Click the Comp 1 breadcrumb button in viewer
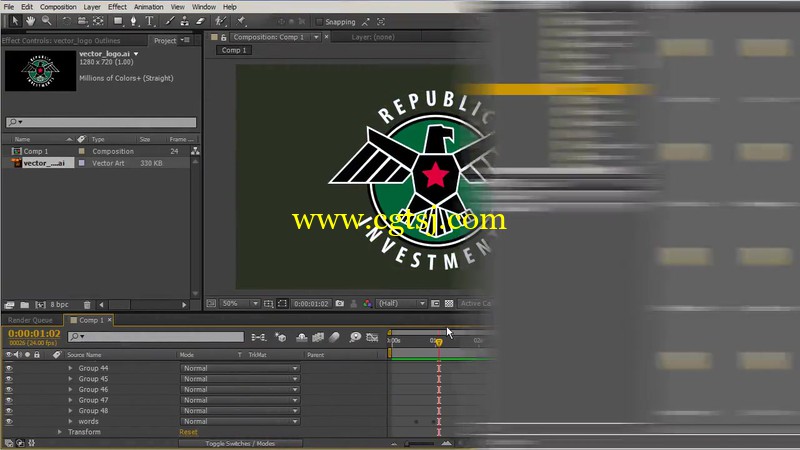800x450 pixels. (234, 50)
